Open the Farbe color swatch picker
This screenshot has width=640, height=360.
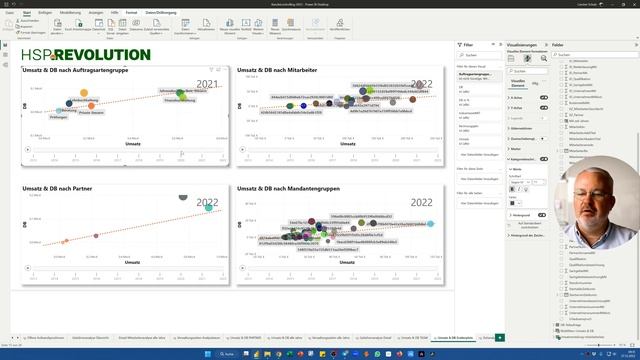tap(515, 203)
